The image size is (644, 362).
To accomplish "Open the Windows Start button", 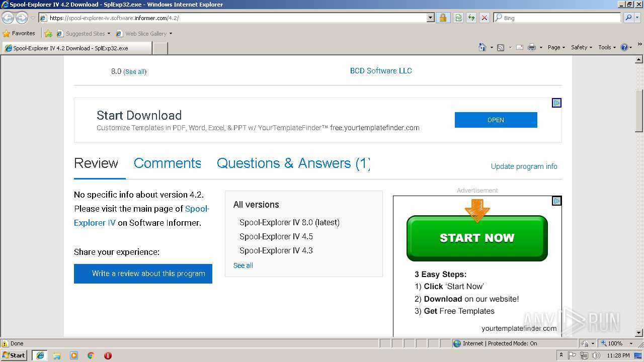I will point(14,355).
